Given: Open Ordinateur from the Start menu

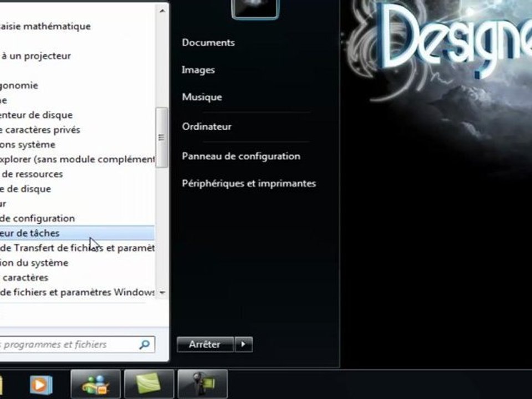Looking at the screenshot, I should (x=207, y=126).
